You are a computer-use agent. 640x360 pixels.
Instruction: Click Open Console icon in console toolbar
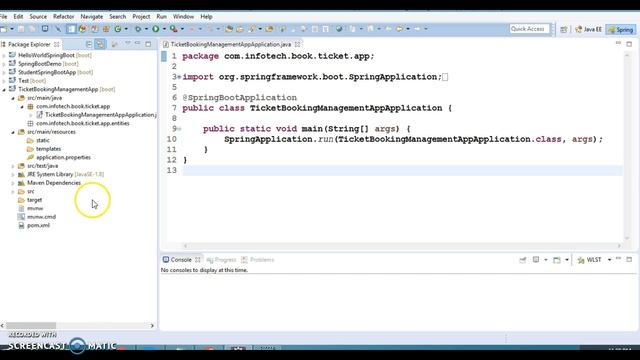pyautogui.click(x=557, y=260)
